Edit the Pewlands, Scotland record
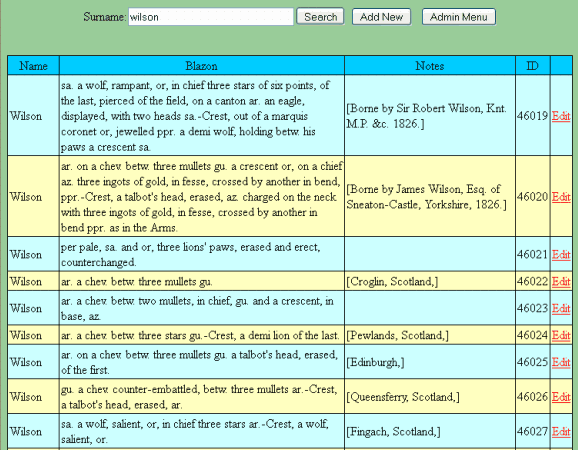The width and height of the screenshot is (578, 450). click(561, 335)
